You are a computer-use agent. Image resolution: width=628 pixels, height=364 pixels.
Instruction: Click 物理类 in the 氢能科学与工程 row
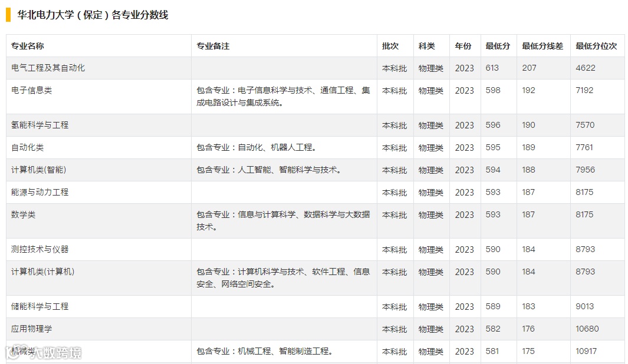pyautogui.click(x=431, y=125)
